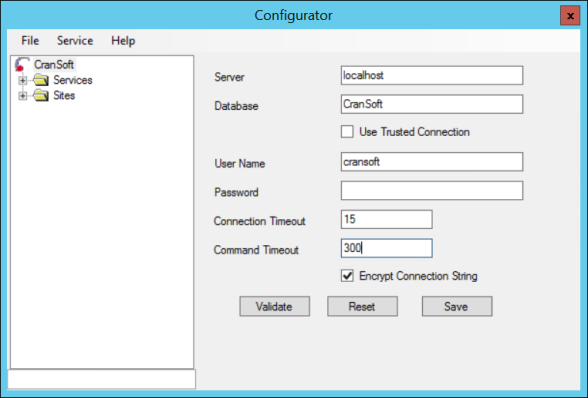Image resolution: width=588 pixels, height=398 pixels.
Task: Click the Database label text
Action: (236, 106)
